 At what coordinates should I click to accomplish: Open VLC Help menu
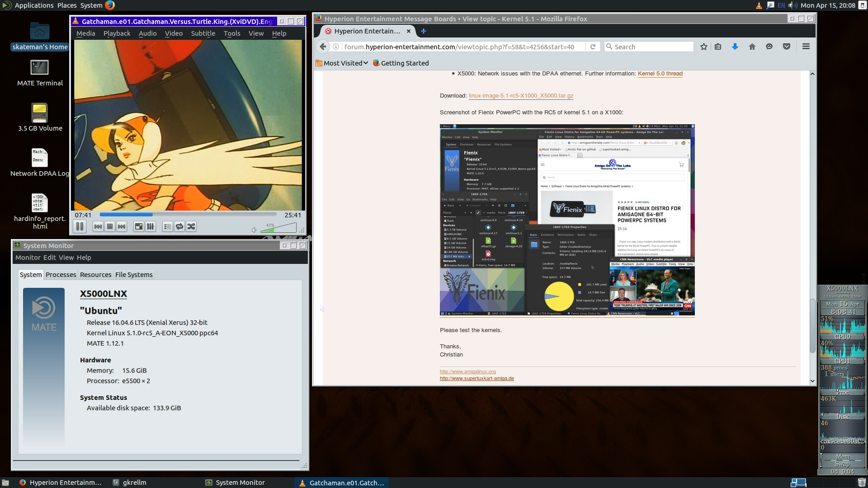279,33
